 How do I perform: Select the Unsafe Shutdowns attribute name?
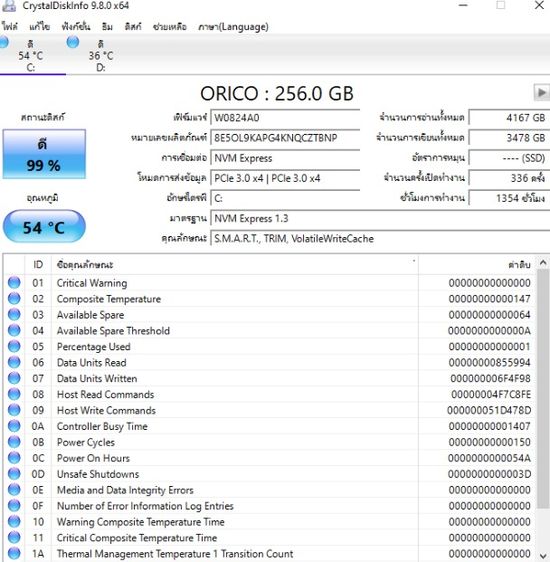coord(98,474)
